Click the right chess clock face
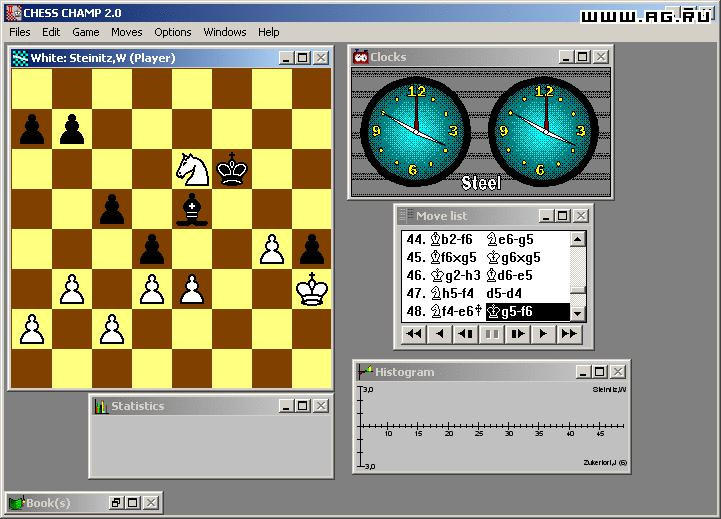 pyautogui.click(x=544, y=131)
